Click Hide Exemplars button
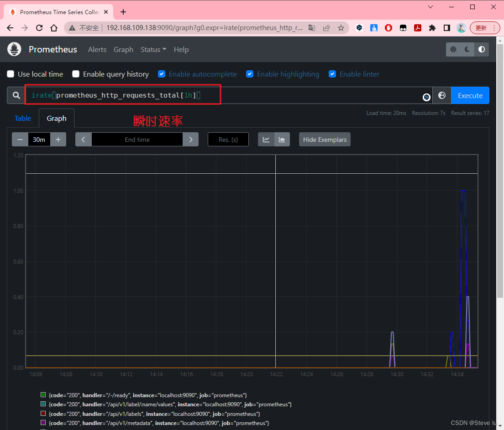This screenshot has width=504, height=430. (x=325, y=140)
